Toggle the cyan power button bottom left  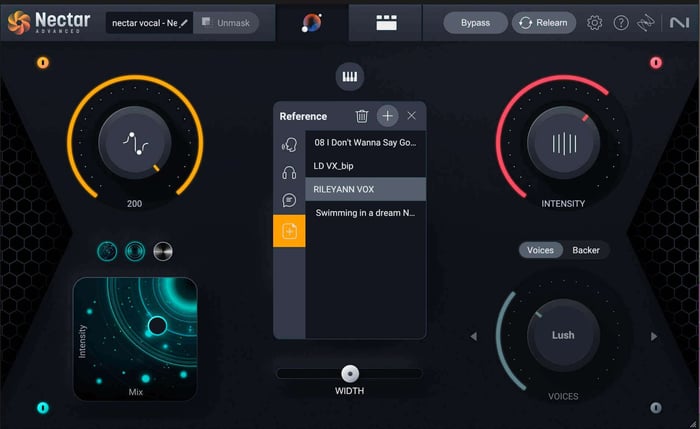click(x=43, y=407)
